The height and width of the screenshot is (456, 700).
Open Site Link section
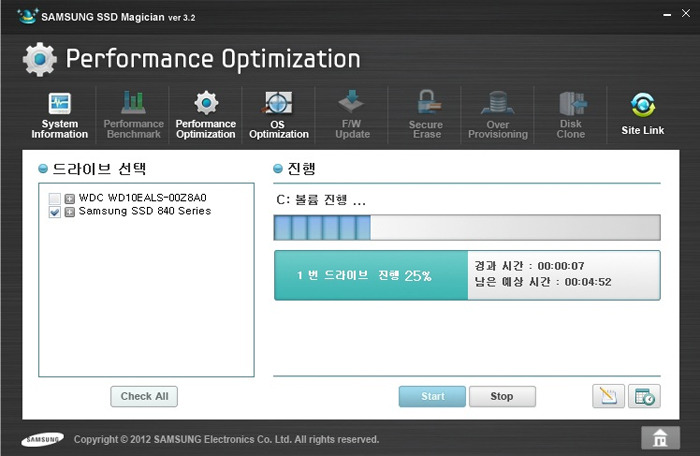click(x=642, y=115)
